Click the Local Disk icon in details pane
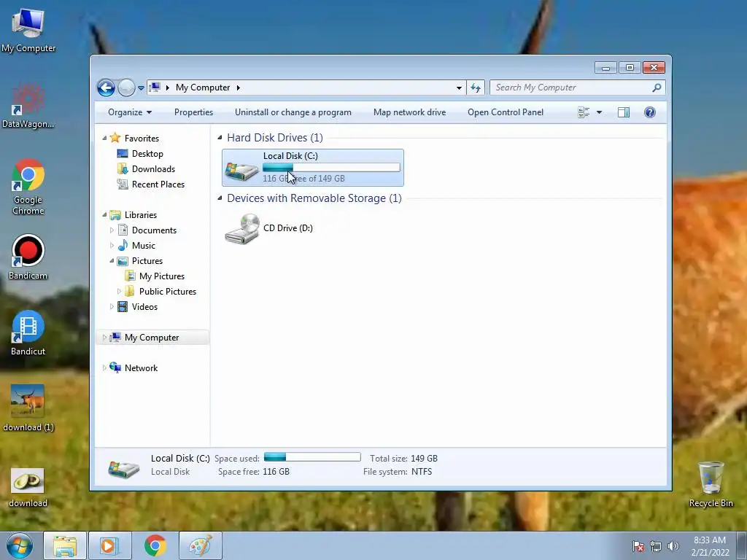This screenshot has width=747, height=560. coord(123,469)
